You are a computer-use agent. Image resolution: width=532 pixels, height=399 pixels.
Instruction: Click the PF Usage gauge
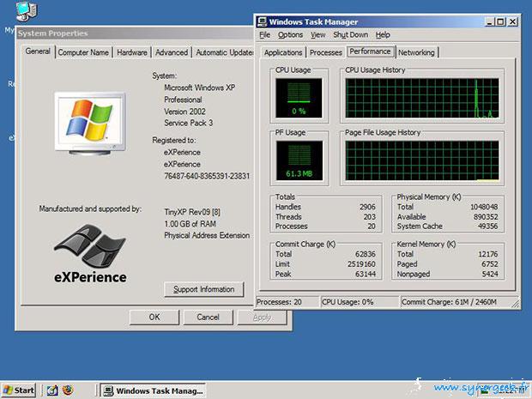tap(299, 160)
